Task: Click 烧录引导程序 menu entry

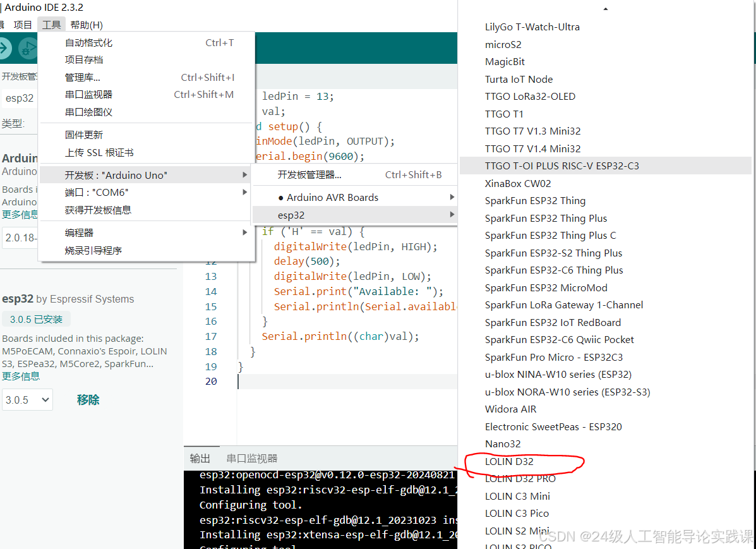Action: point(147,250)
